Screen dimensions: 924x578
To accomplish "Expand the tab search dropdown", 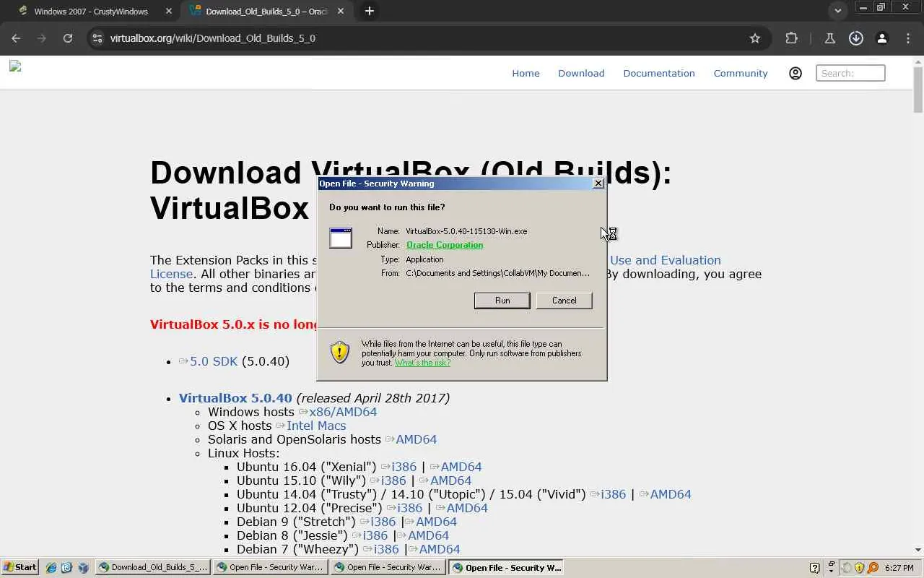I will point(838,11).
